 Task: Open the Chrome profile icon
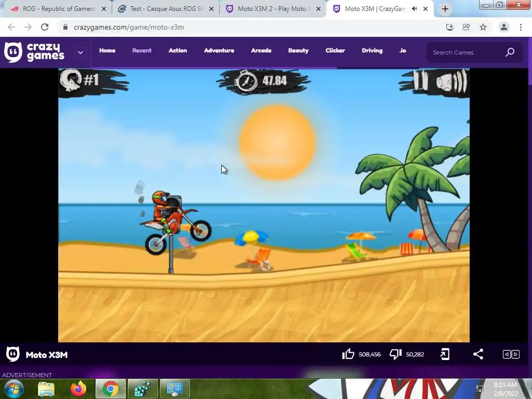click(x=504, y=27)
